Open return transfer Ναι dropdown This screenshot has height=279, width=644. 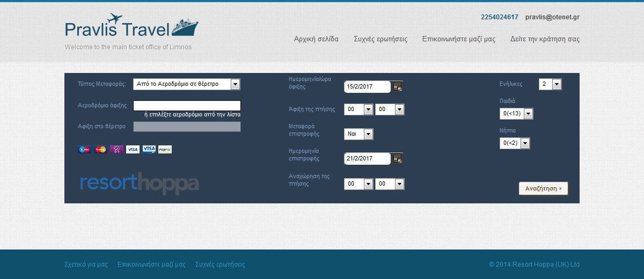[x=358, y=134]
